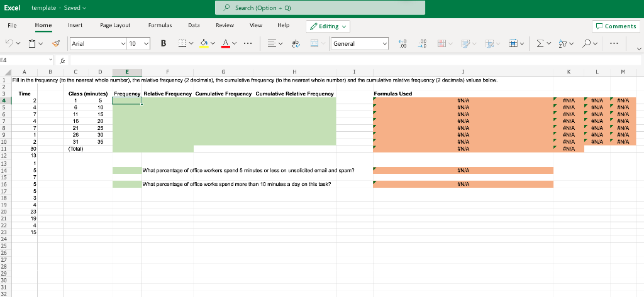Click the Decrease Decimal icon
644x297 pixels.
pyautogui.click(x=403, y=43)
